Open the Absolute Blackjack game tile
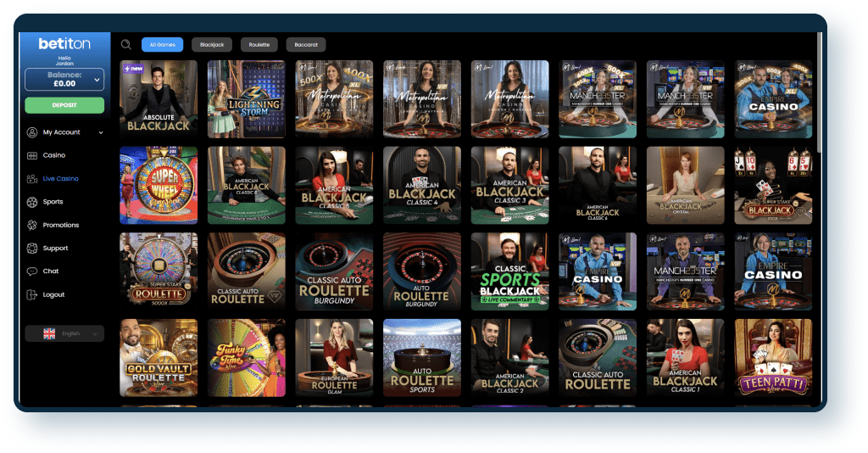This screenshot has height=453, width=868. (159, 98)
